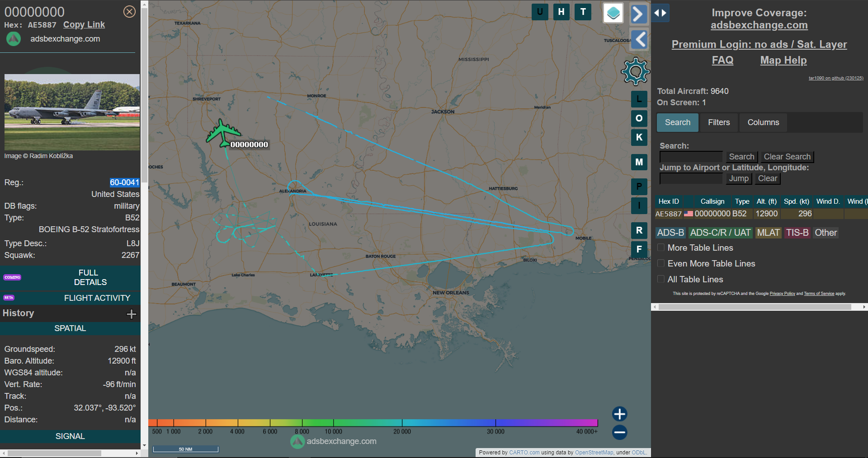Click the O map button
The width and height of the screenshot is (868, 458).
[x=639, y=118]
